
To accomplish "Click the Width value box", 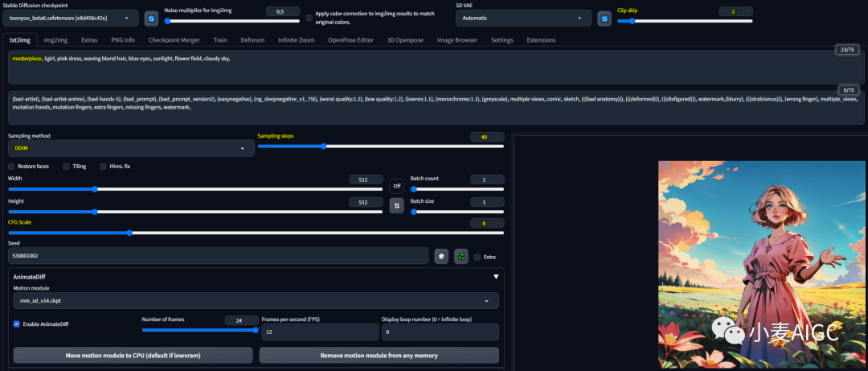I will 366,179.
